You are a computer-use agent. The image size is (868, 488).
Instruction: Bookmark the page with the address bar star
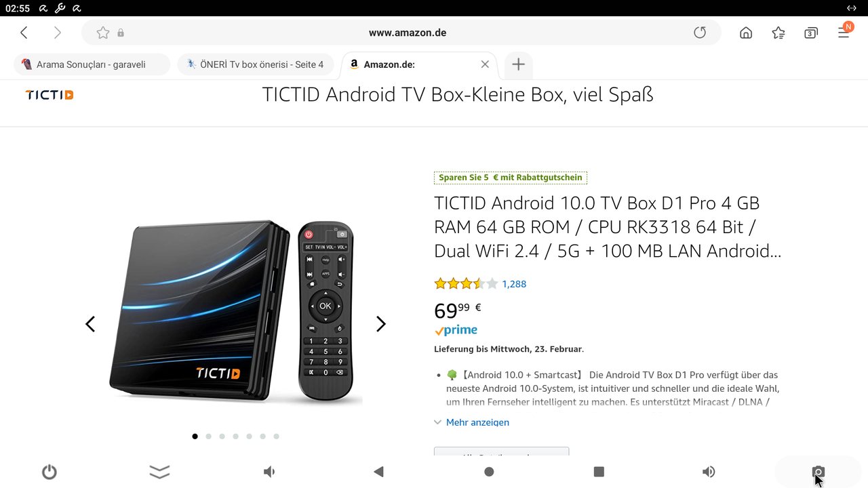point(103,33)
